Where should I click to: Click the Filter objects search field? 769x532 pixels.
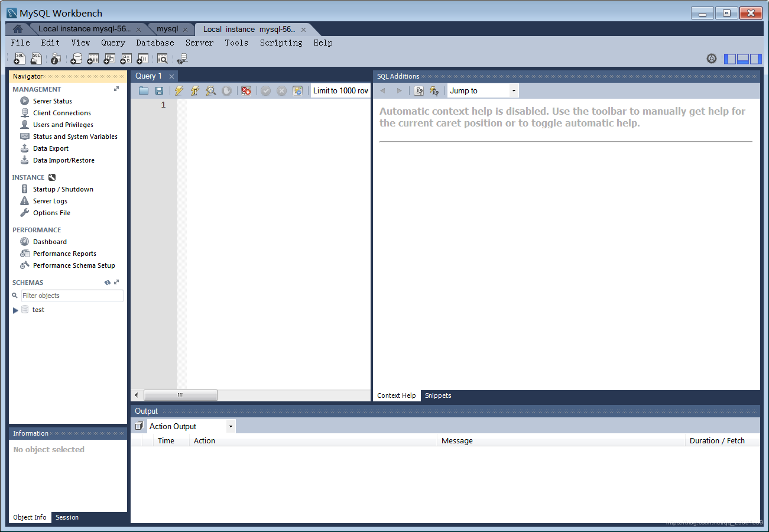pyautogui.click(x=72, y=296)
